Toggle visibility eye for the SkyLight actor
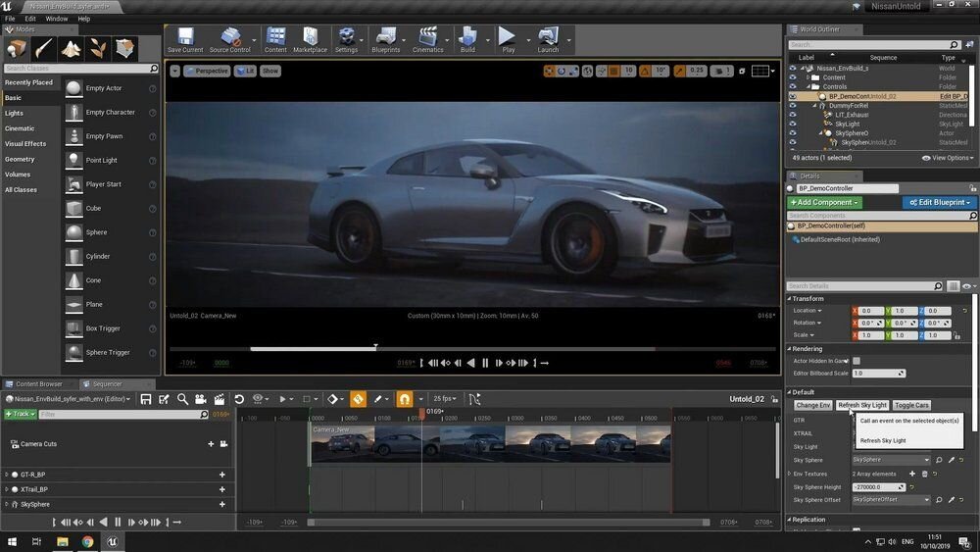Screen dimensions: 980x552 793,125
